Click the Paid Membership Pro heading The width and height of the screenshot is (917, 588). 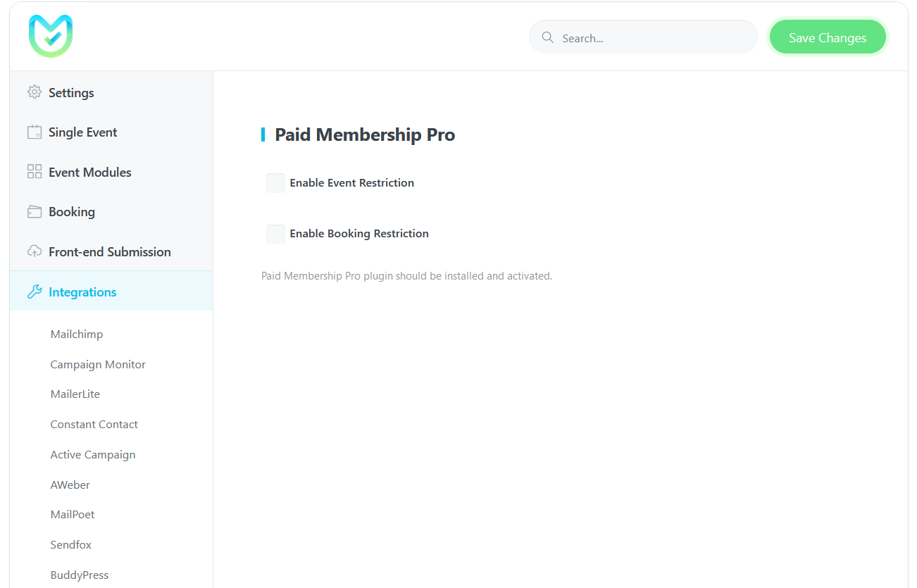pos(365,135)
